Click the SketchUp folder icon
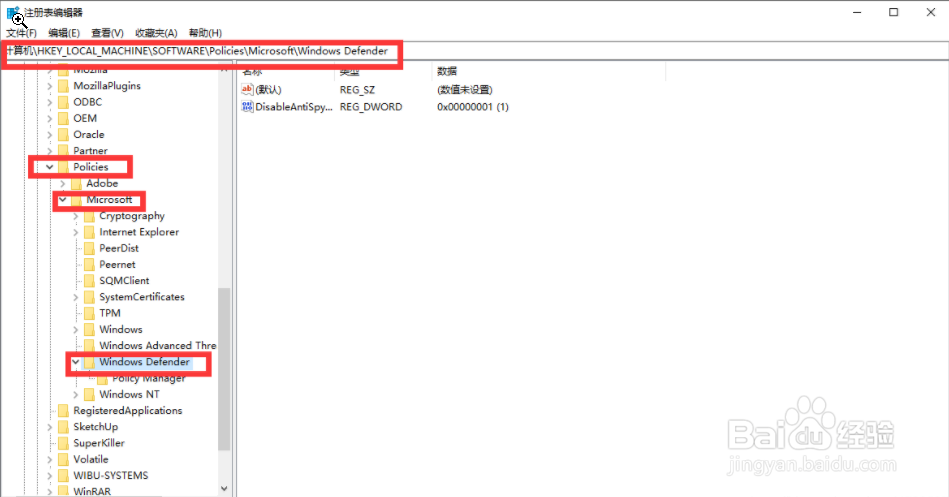This screenshot has height=497, width=949. pos(63,427)
